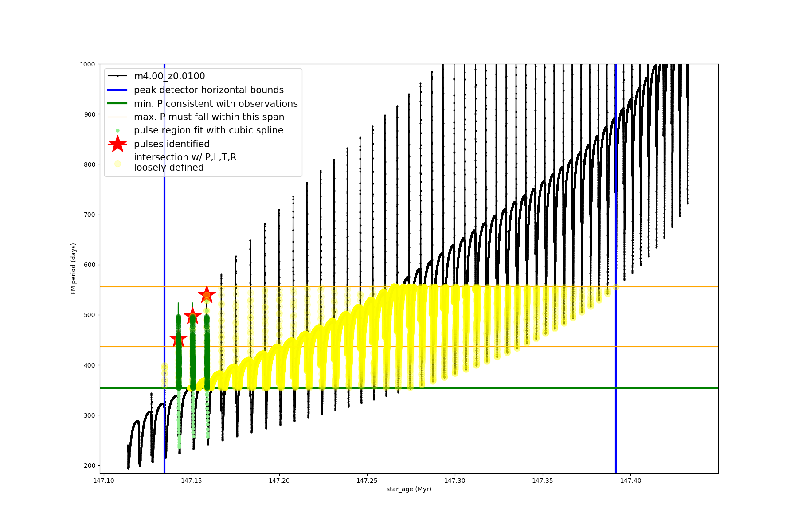Click the blue line sample in the legend
798x532 pixels.
click(117, 90)
